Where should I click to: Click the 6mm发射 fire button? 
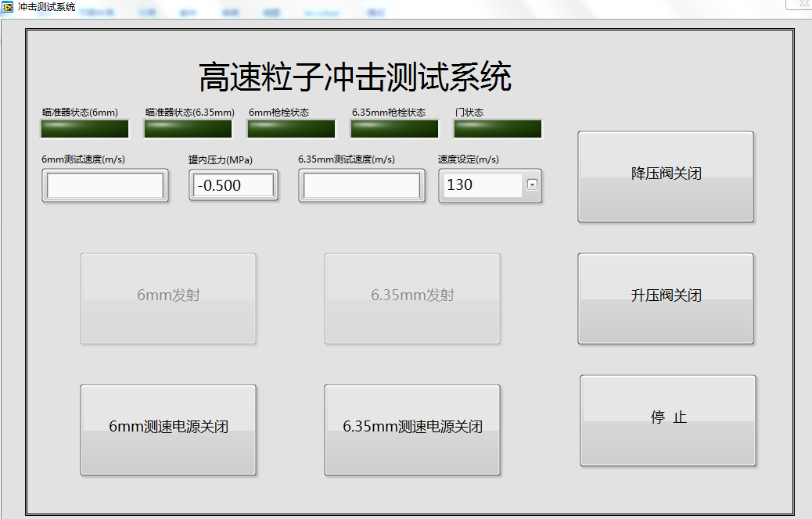tap(168, 299)
